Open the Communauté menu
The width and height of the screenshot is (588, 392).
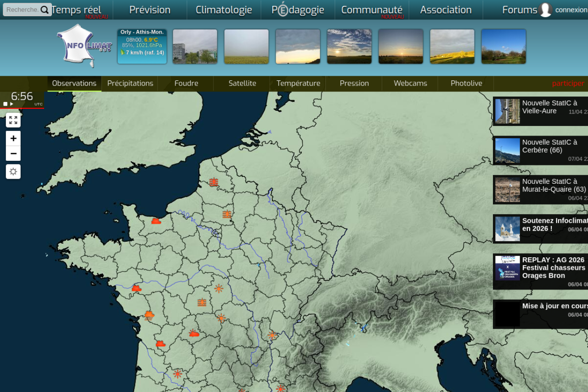pyautogui.click(x=372, y=10)
